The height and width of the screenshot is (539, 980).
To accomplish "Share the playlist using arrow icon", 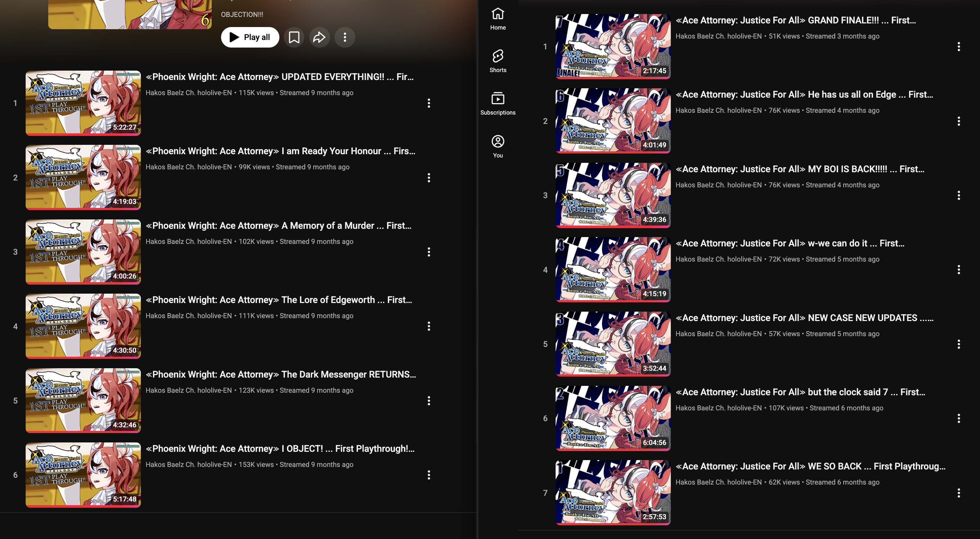I will tap(319, 37).
